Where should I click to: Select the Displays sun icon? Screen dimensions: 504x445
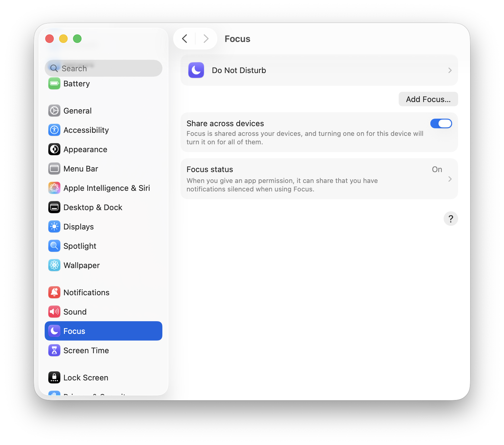(x=54, y=227)
